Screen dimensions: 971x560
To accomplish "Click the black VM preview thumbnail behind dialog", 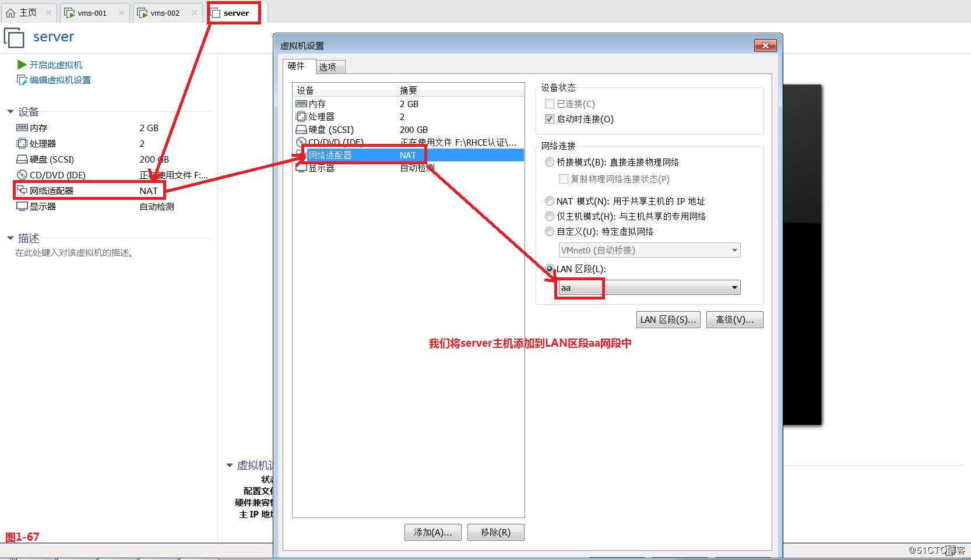I will tap(802, 255).
